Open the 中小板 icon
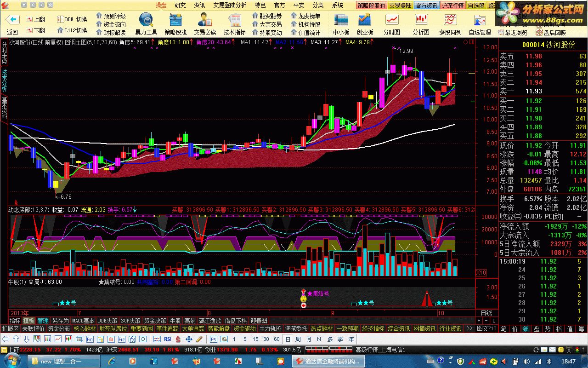This screenshot has height=368, width=588. coord(341,20)
